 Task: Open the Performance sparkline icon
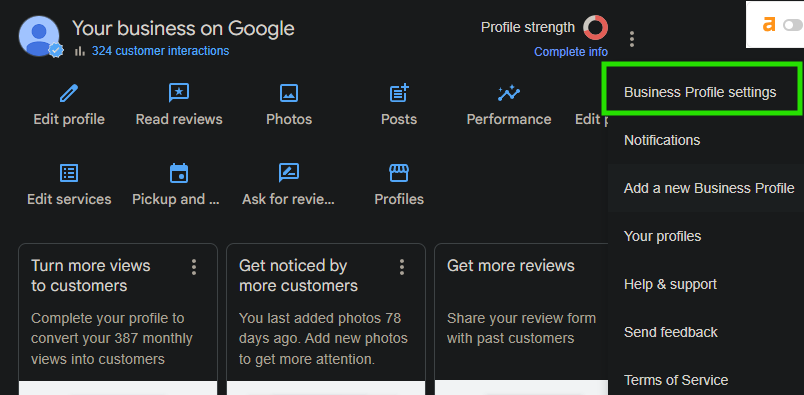[x=509, y=93]
